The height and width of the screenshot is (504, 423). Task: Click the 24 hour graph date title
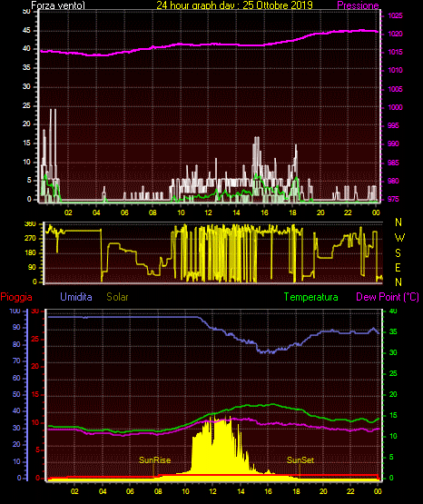click(234, 5)
